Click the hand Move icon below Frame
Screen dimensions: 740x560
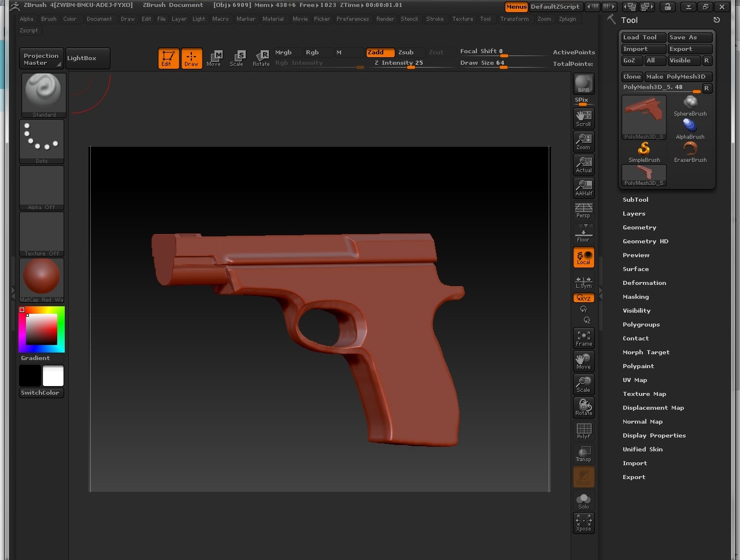pyautogui.click(x=583, y=361)
